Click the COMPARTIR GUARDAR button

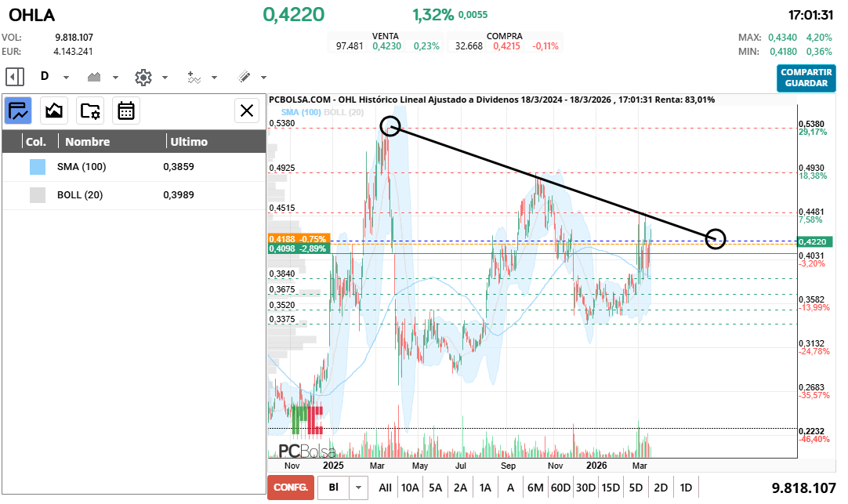806,78
